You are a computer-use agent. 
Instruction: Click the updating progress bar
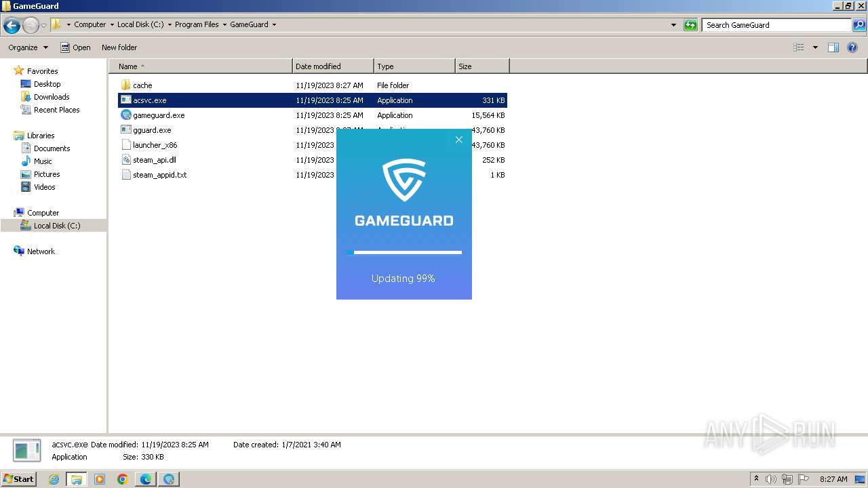coord(404,252)
